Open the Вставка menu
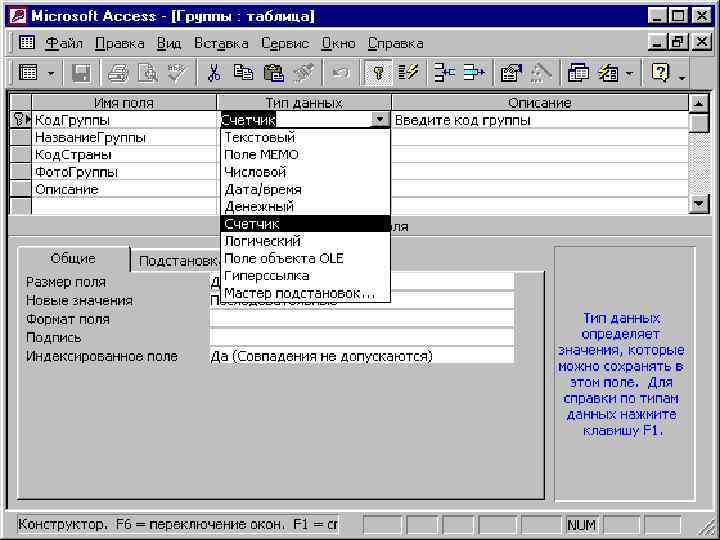The height and width of the screenshot is (540, 720). point(221,44)
